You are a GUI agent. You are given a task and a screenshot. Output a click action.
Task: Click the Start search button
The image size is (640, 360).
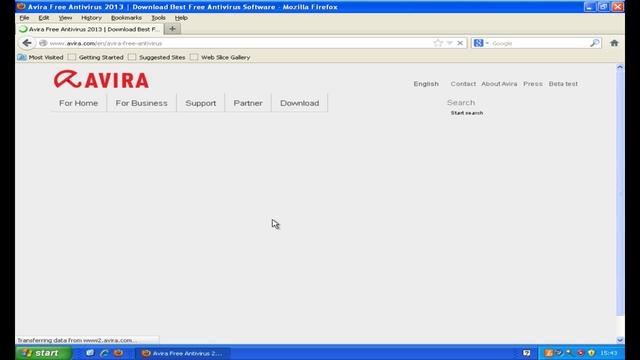(x=467, y=113)
